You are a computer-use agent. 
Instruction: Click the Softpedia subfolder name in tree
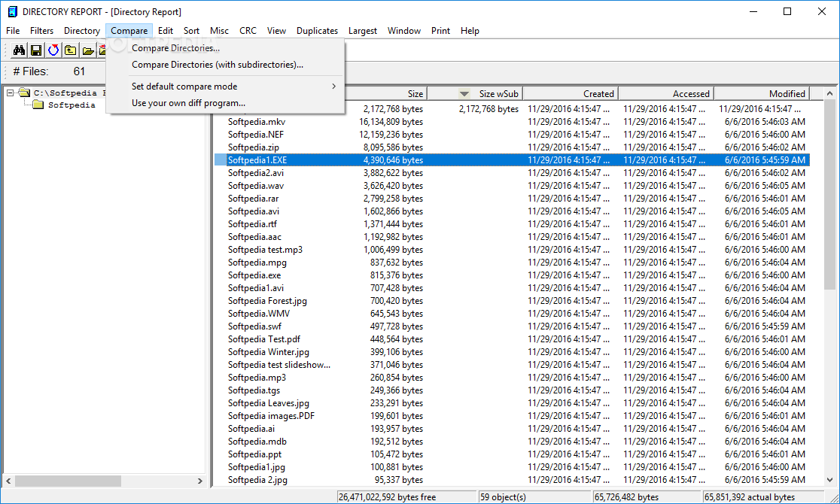coord(72,105)
